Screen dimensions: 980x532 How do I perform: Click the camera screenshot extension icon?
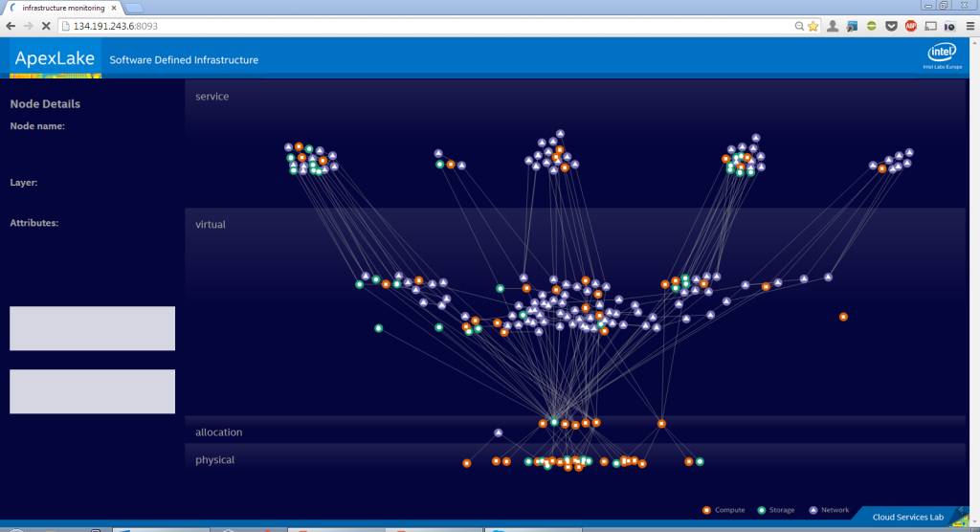click(949, 26)
